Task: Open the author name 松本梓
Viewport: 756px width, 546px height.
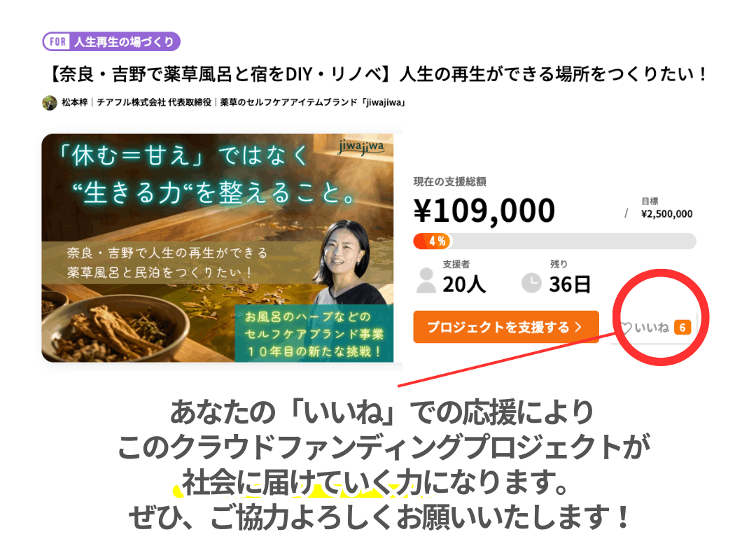Action: [75, 102]
